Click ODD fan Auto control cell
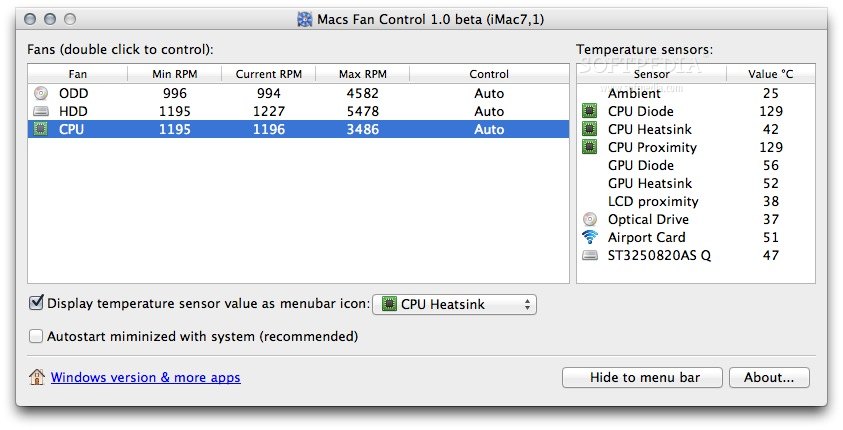 489,94
